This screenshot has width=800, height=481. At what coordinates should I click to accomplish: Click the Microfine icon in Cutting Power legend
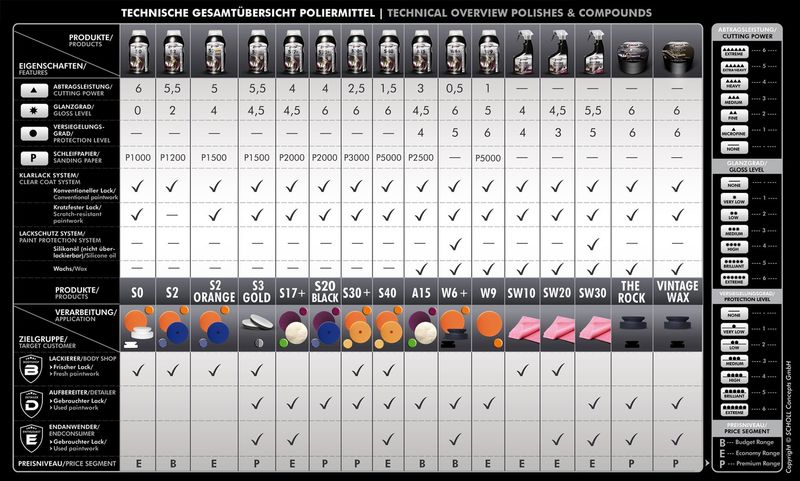coord(735,131)
